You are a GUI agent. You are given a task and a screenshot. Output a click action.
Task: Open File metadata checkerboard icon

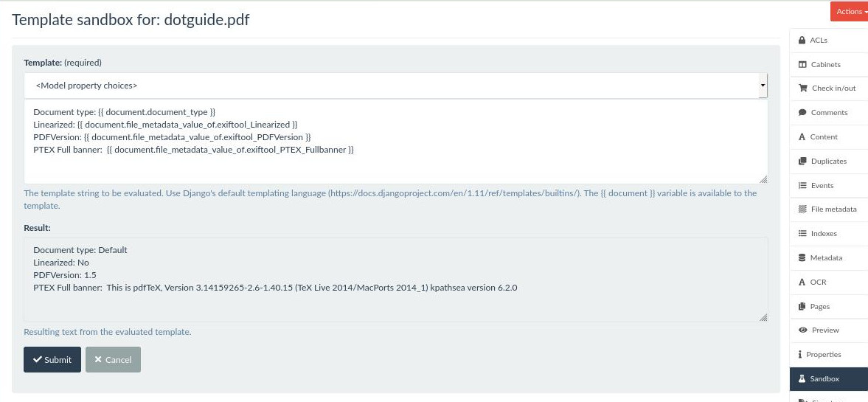802,209
